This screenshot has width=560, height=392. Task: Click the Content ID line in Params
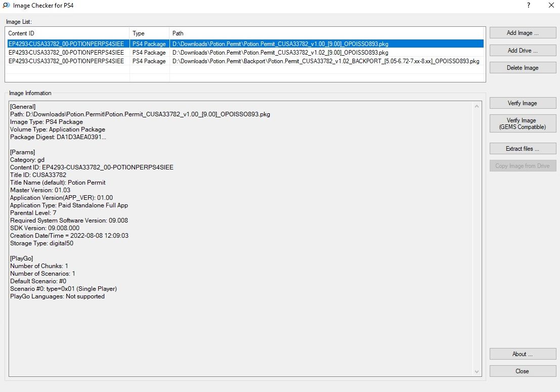pyautogui.click(x=92, y=167)
